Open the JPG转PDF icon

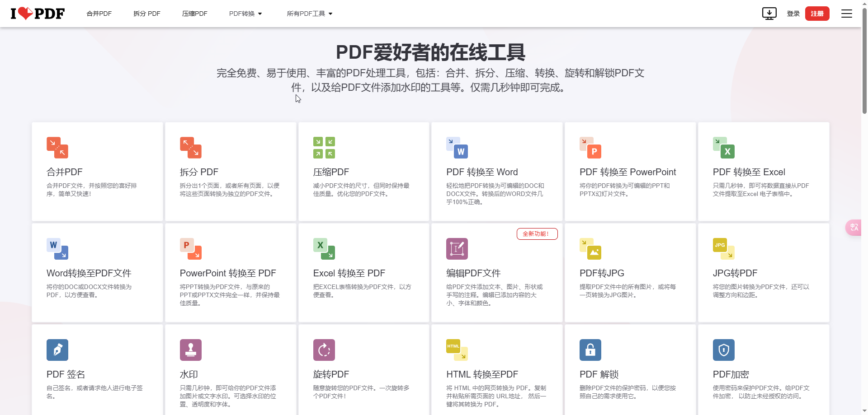pos(724,249)
